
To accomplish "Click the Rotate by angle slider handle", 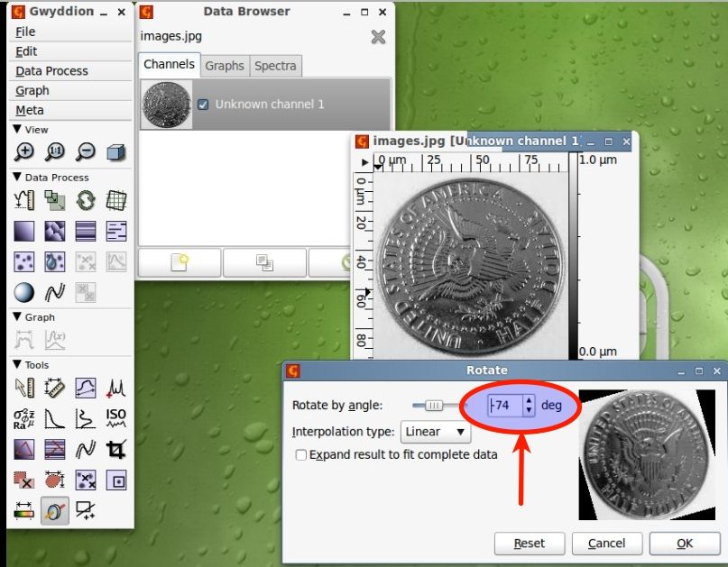I will [x=434, y=406].
